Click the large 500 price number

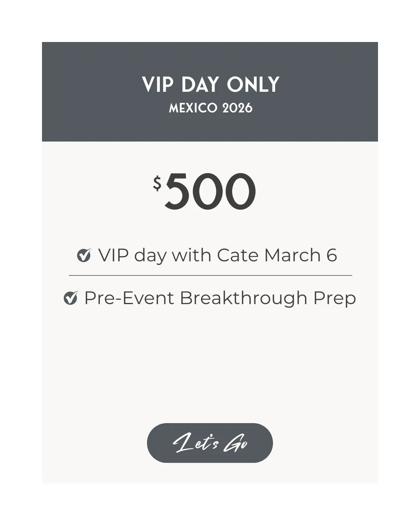210,192
